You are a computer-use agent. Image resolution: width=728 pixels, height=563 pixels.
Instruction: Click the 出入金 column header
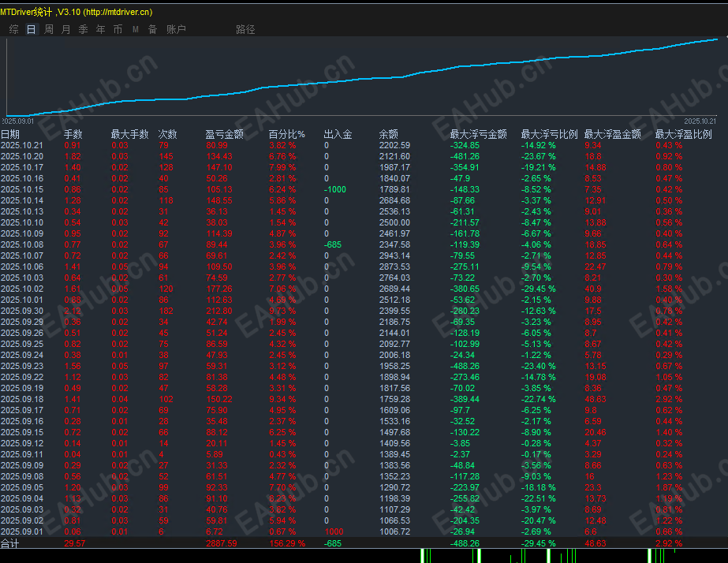click(x=338, y=134)
